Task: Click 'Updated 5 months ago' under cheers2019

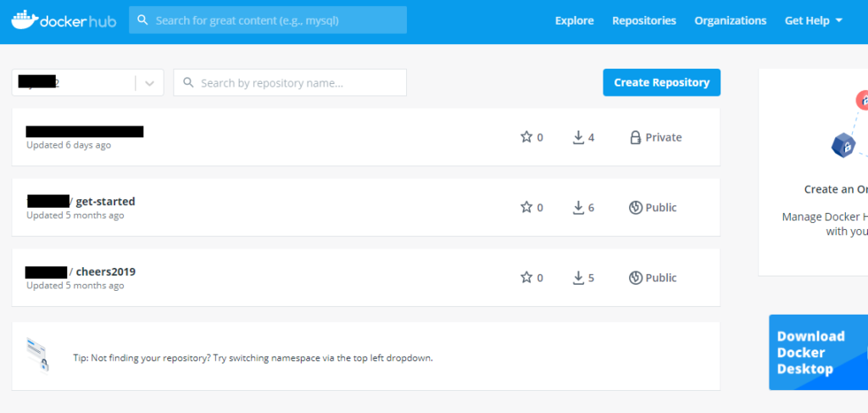Action: pos(75,286)
